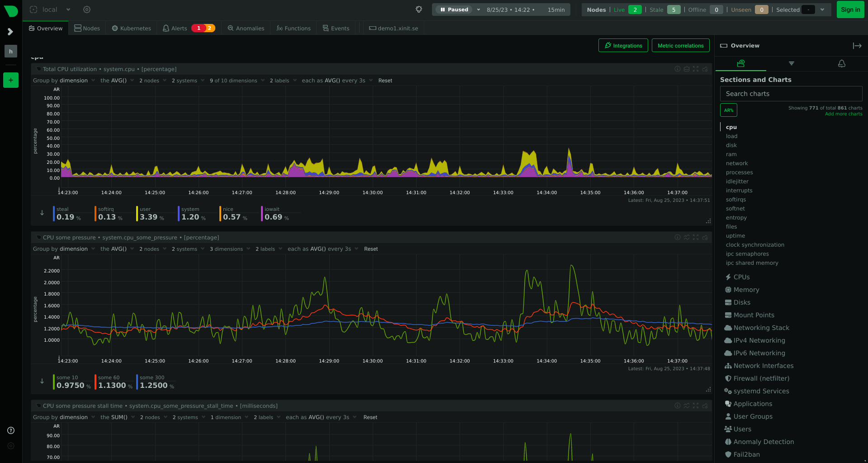868x463 pixels.
Task: Open room settings gear next to local
Action: point(87,10)
